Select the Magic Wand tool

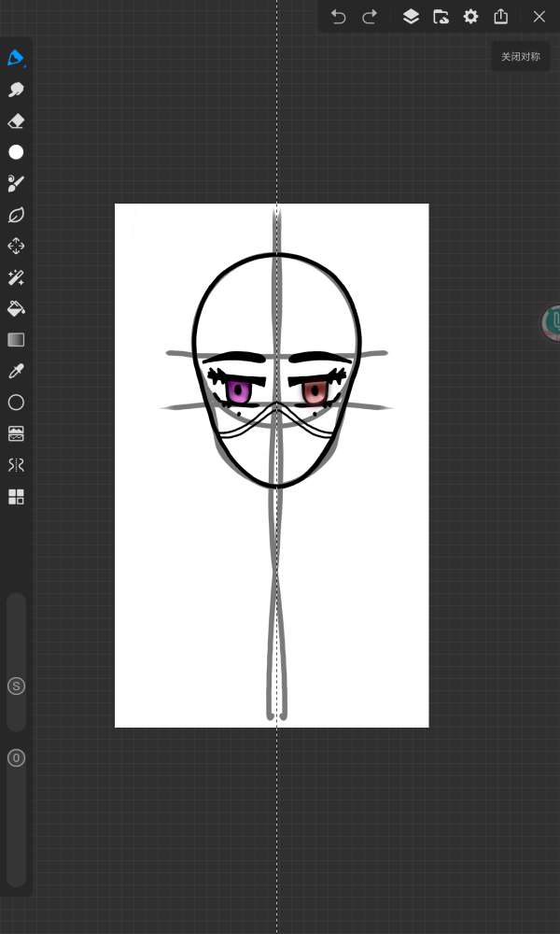pos(16,277)
